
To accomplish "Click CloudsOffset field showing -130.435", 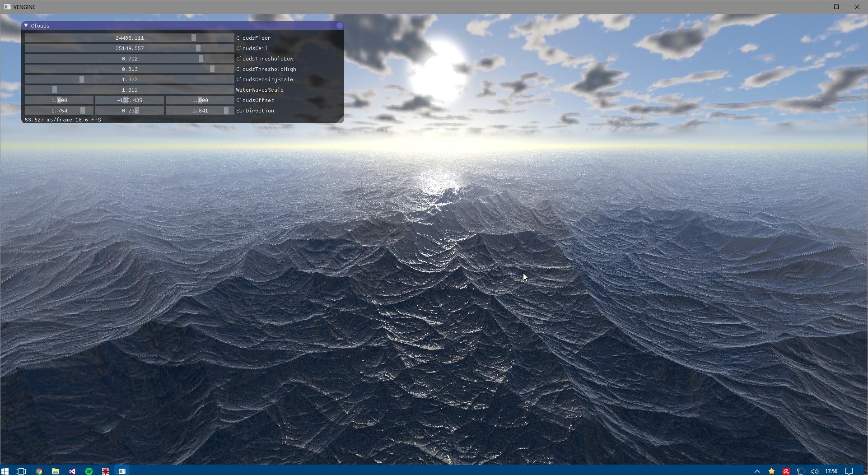I will coord(130,100).
